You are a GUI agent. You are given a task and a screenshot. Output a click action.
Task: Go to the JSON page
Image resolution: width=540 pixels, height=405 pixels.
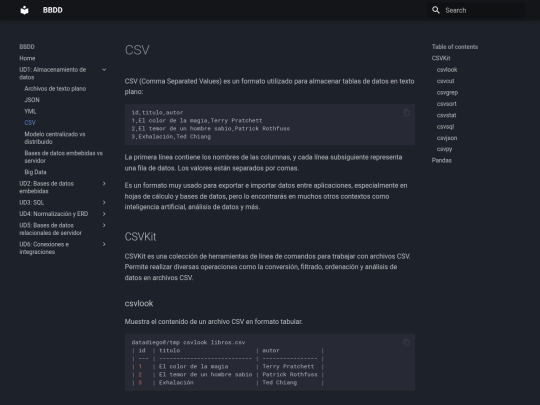[32, 100]
